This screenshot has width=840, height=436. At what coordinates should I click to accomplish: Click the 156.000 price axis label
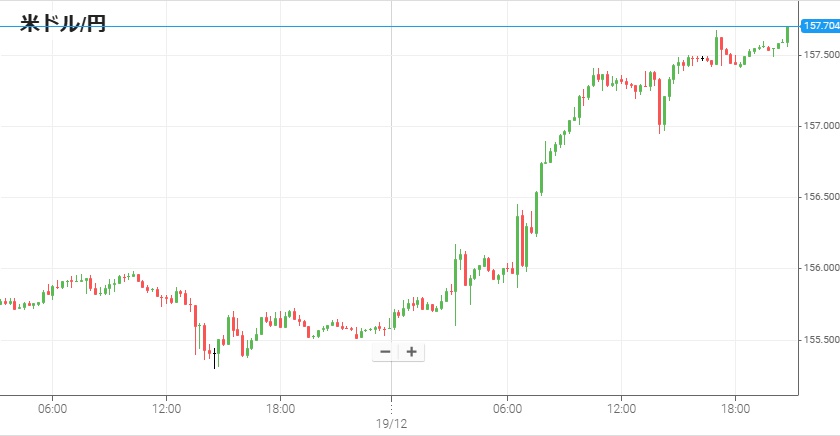[x=820, y=268]
